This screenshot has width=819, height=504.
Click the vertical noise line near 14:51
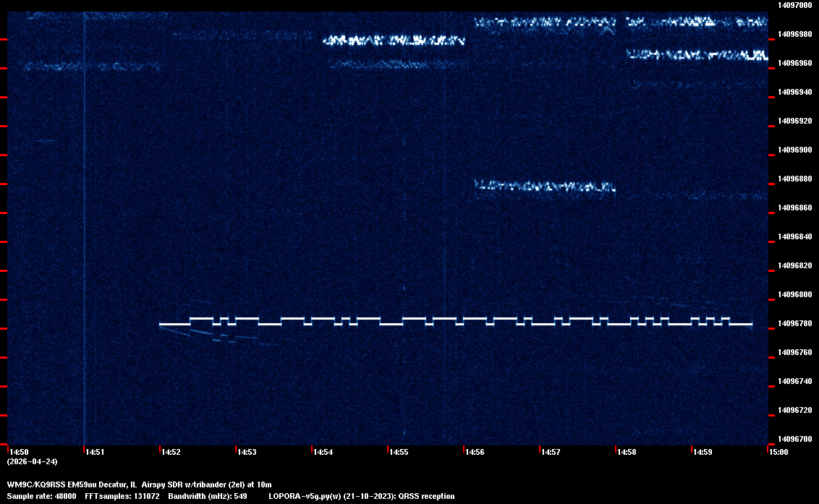[x=85, y=217]
